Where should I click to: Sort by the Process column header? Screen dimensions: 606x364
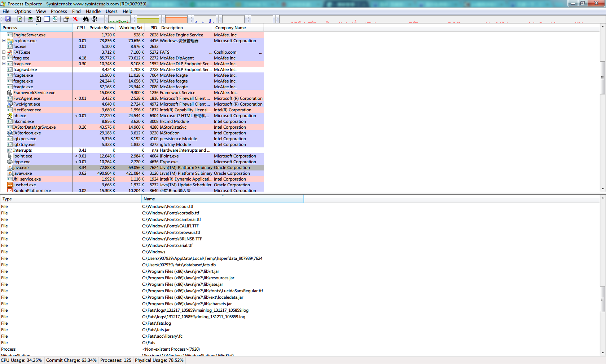36,28
